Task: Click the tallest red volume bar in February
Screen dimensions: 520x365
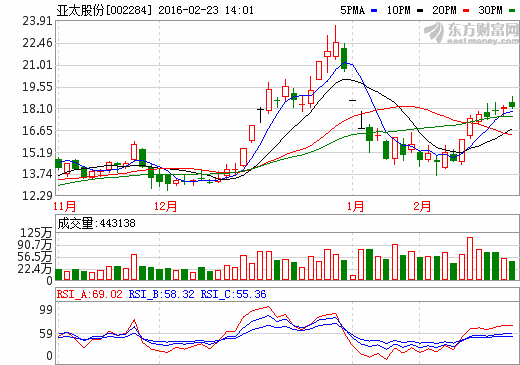Action: 470,258
